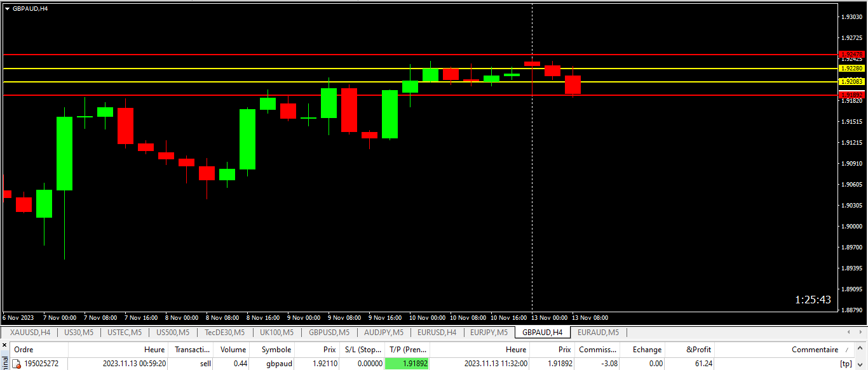The width and height of the screenshot is (868, 370).
Task: Open the US500,M5 chart tab
Action: tap(173, 332)
